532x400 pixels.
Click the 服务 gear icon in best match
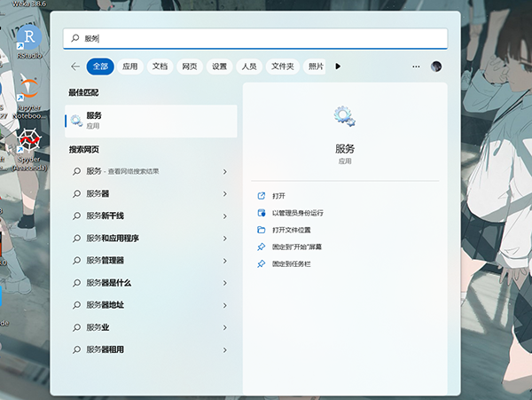click(x=76, y=121)
